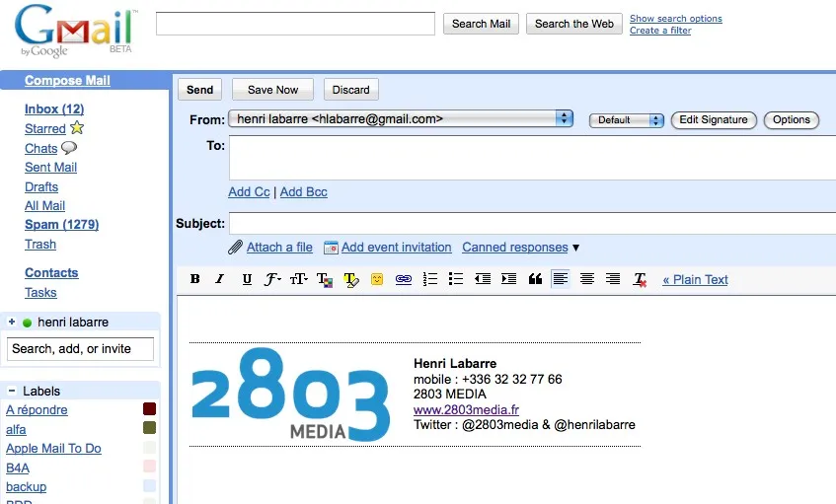The image size is (836, 504).
Task: Expand the henri labarre chat section
Action: (x=12, y=322)
